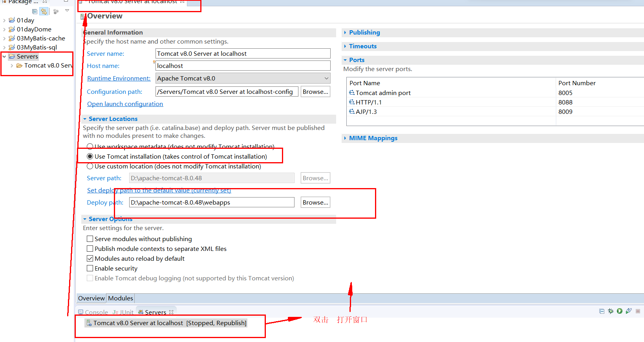
Task: Expand the Publishing section
Action: tap(345, 33)
